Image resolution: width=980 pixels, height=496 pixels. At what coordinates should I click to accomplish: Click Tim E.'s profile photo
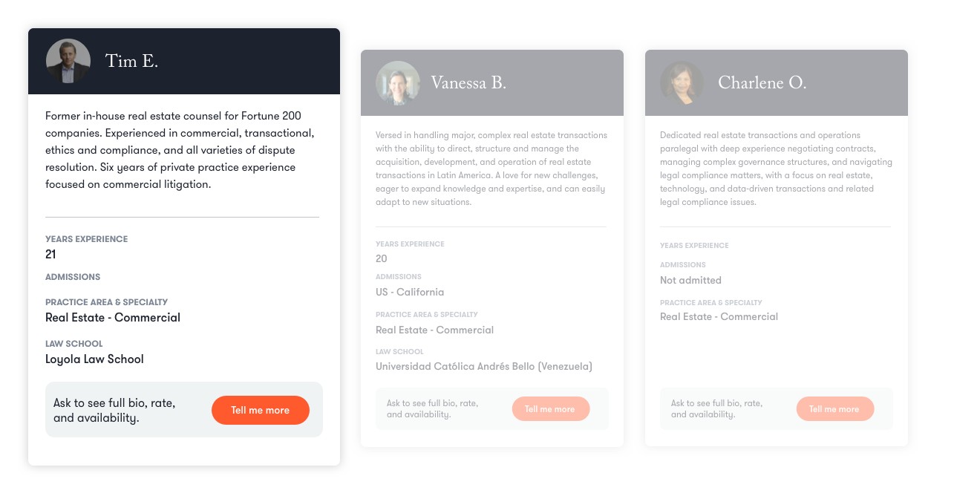[68, 61]
